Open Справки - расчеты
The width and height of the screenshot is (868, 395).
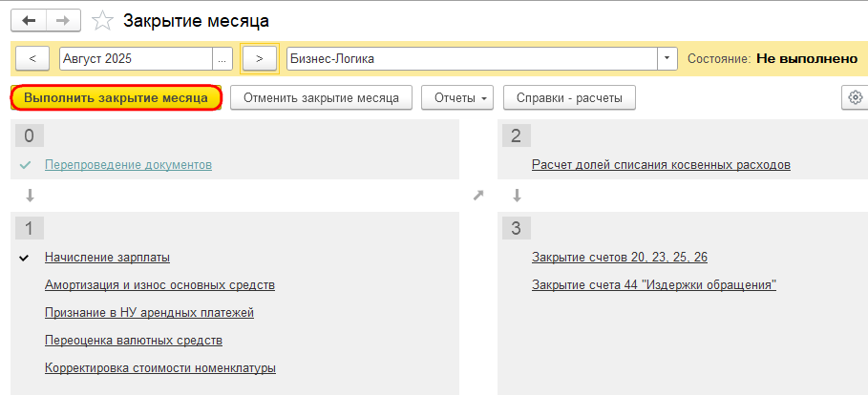[569, 98]
